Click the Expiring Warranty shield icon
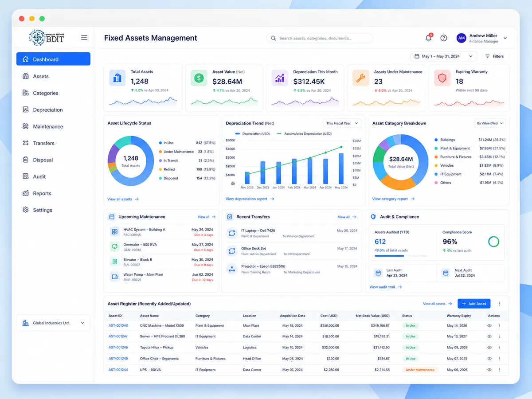 (442, 78)
